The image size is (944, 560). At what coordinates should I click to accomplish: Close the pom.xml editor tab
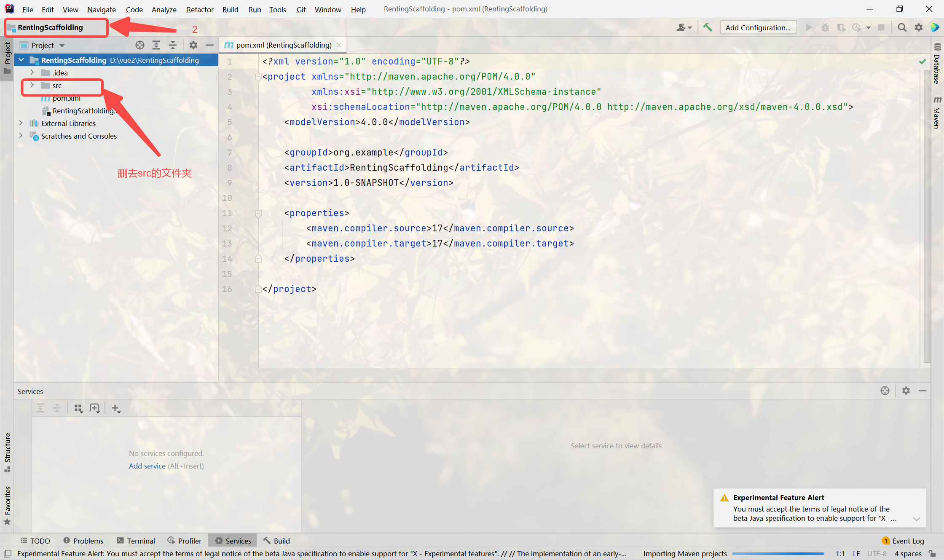click(x=339, y=45)
